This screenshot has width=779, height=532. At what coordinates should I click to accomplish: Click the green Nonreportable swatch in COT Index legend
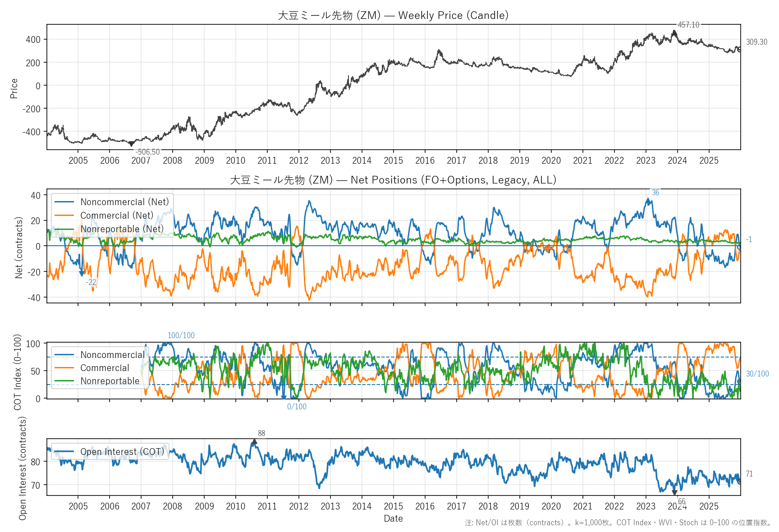pyautogui.click(x=64, y=381)
